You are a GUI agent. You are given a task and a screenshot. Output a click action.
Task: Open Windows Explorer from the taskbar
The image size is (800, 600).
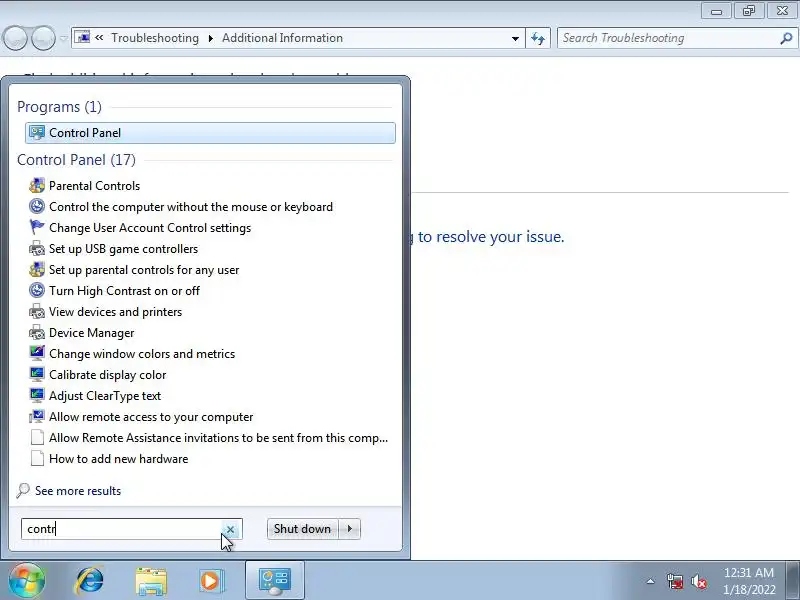pyautogui.click(x=151, y=580)
